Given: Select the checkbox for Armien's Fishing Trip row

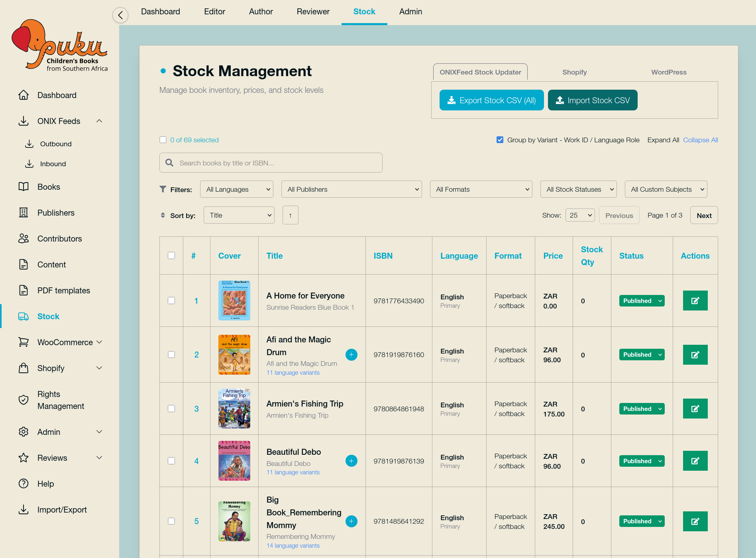Looking at the screenshot, I should (171, 409).
